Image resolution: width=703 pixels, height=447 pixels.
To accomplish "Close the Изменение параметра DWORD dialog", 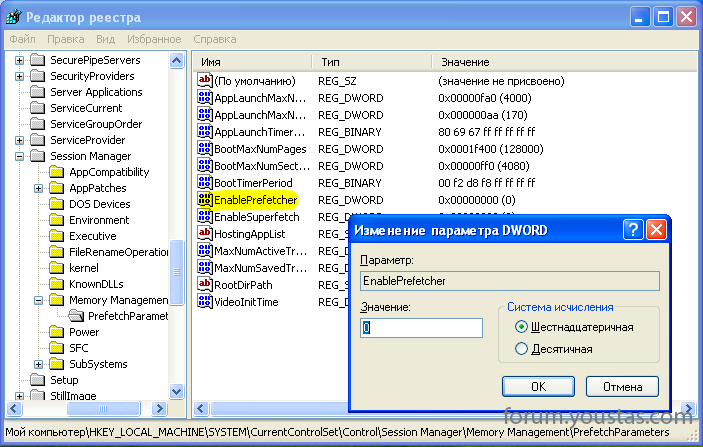I will 656,230.
